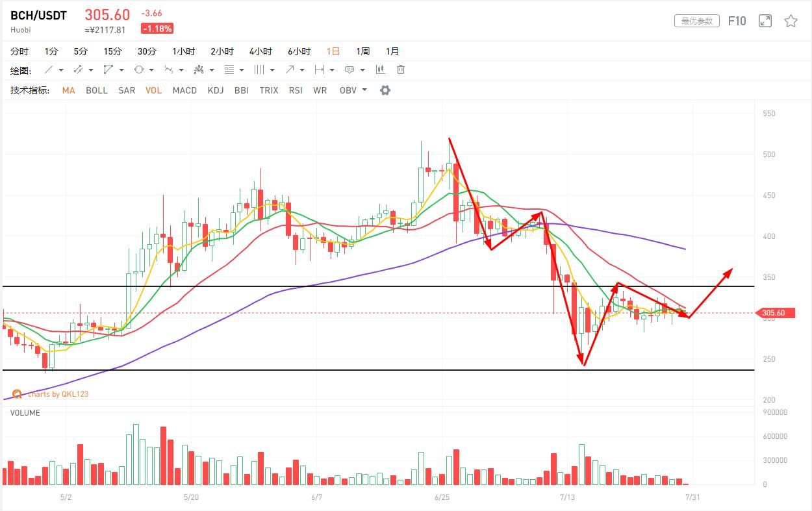Select the circle drawing tool
Screen dimensions: 812x511
tap(138, 69)
